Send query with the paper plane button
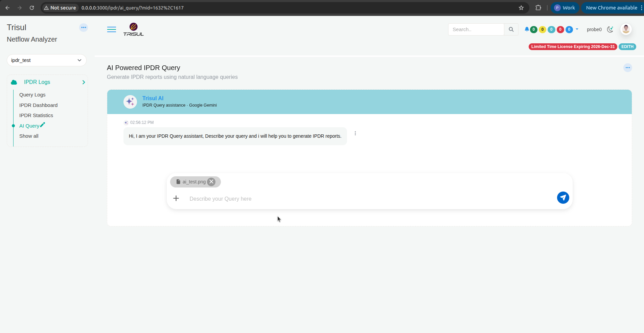 click(563, 198)
